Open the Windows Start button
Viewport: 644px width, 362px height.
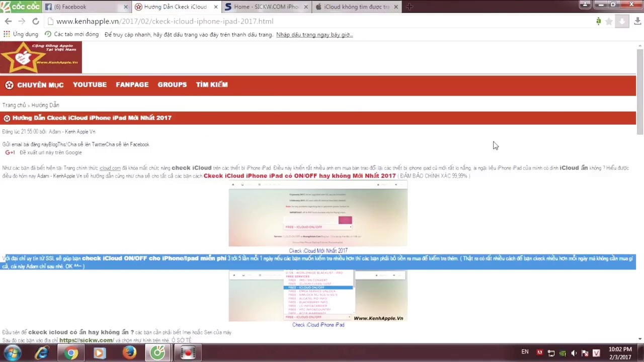point(11,353)
